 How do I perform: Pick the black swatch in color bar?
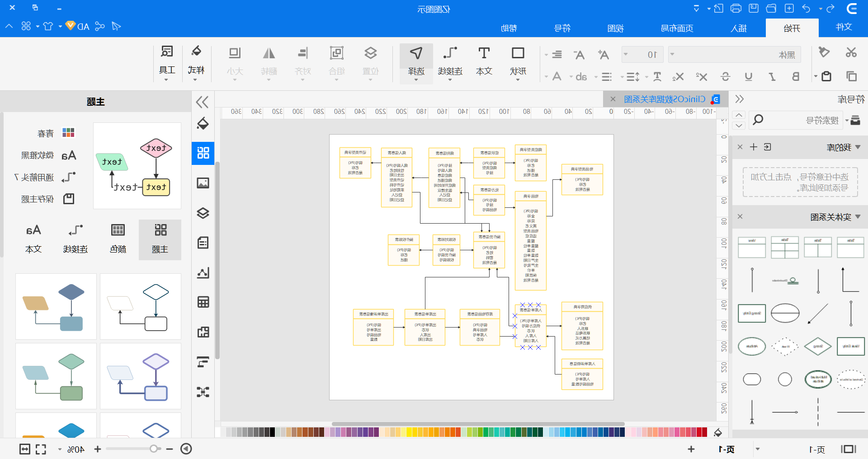(x=272, y=432)
